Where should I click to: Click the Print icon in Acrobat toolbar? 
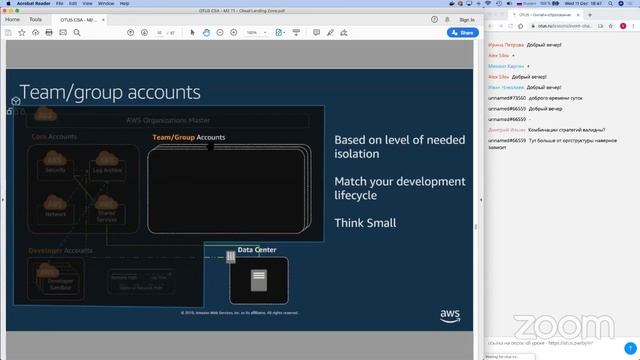(x=49, y=33)
